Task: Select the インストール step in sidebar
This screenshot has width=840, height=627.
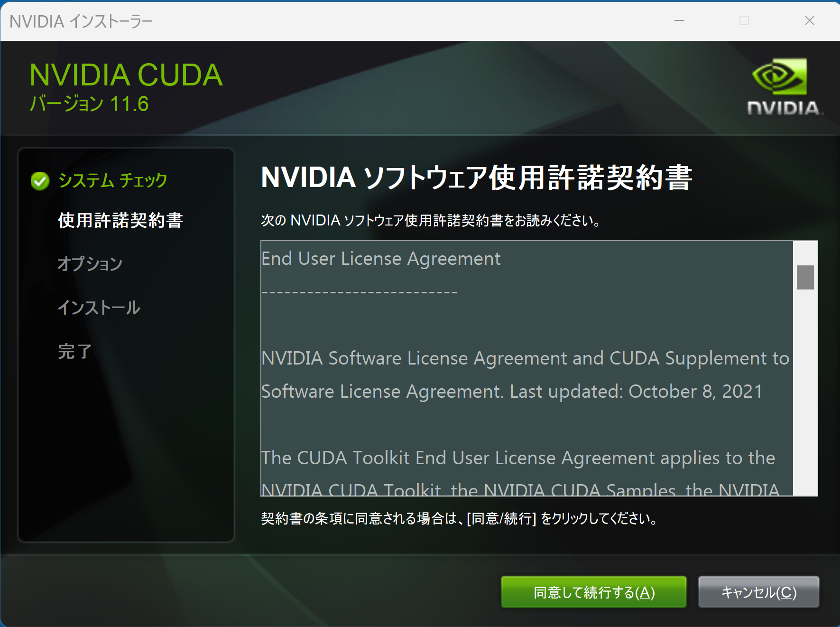Action: coord(99,308)
